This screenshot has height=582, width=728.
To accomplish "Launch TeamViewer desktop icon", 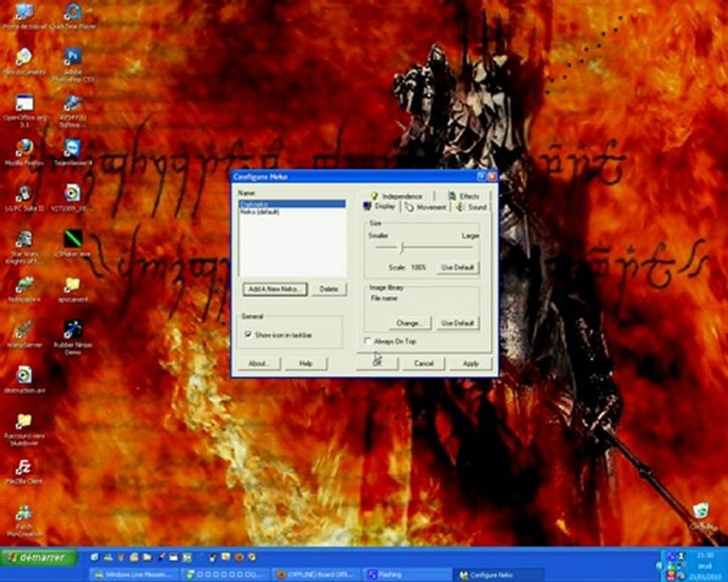I will click(x=73, y=153).
